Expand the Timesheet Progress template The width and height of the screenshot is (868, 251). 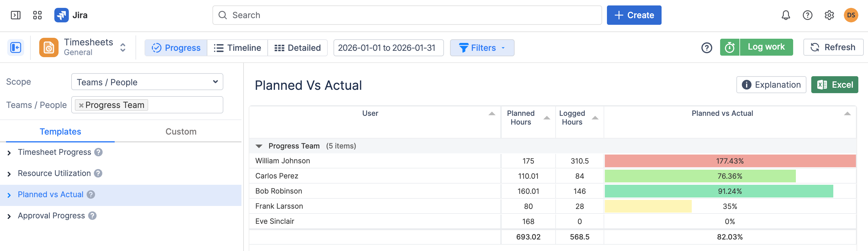click(x=9, y=153)
